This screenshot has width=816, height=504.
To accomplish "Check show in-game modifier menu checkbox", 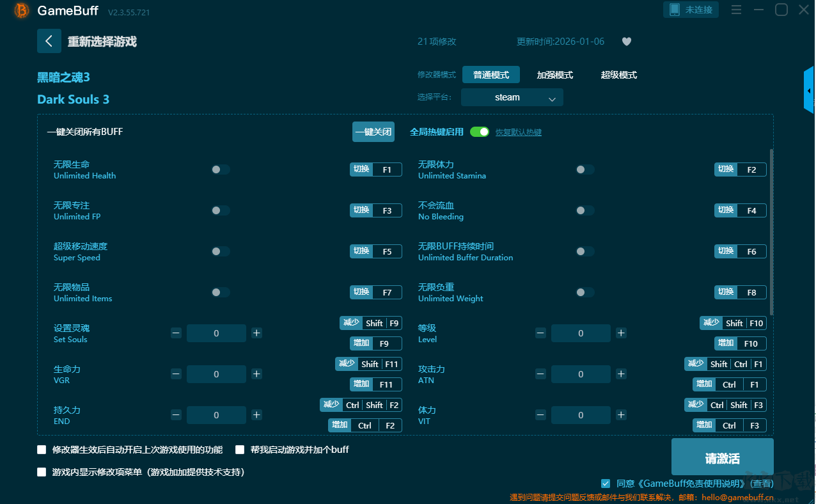I will tap(42, 472).
